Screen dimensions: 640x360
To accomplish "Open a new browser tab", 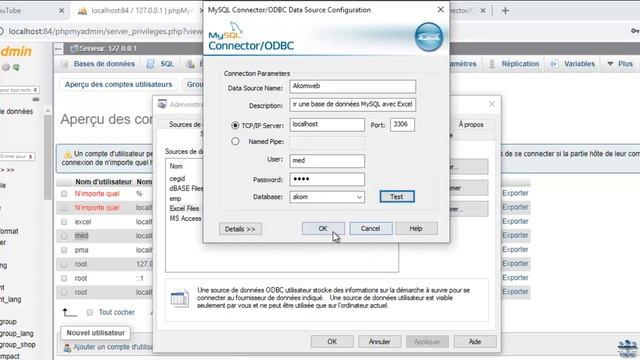I will 505,11.
